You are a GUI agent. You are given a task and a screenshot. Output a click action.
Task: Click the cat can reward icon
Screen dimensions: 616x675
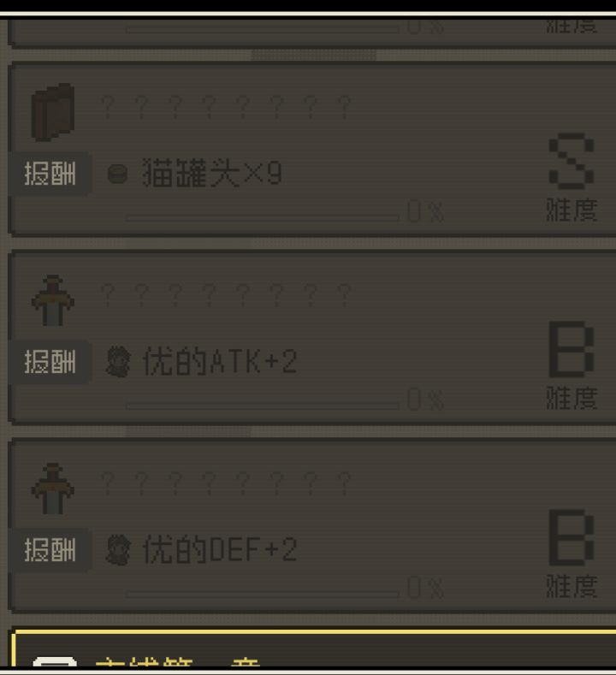tap(117, 174)
